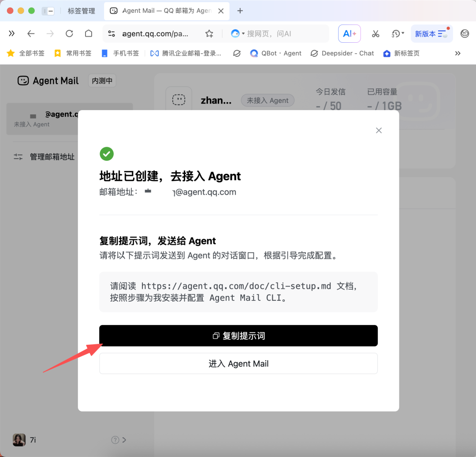Image resolution: width=476 pixels, height=457 pixels.
Task: Click 进入 Agent Mail button
Action: click(x=238, y=363)
